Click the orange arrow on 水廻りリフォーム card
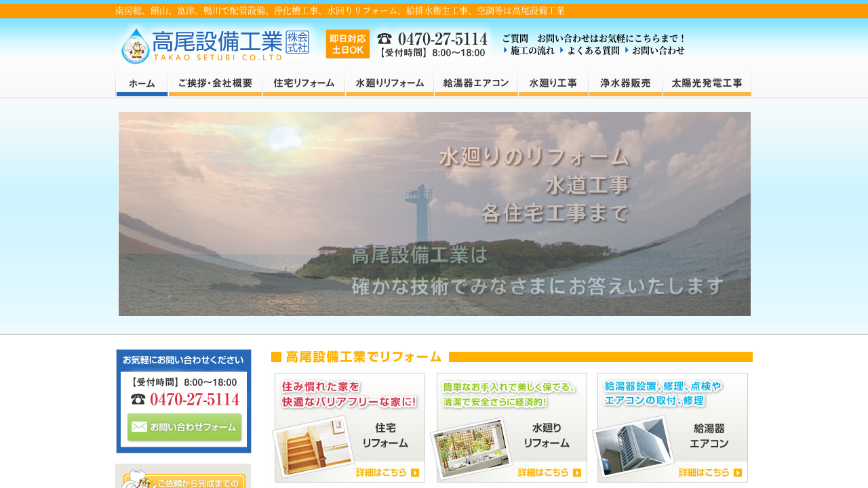Screen dimensions: 868x488 [x=576, y=473]
